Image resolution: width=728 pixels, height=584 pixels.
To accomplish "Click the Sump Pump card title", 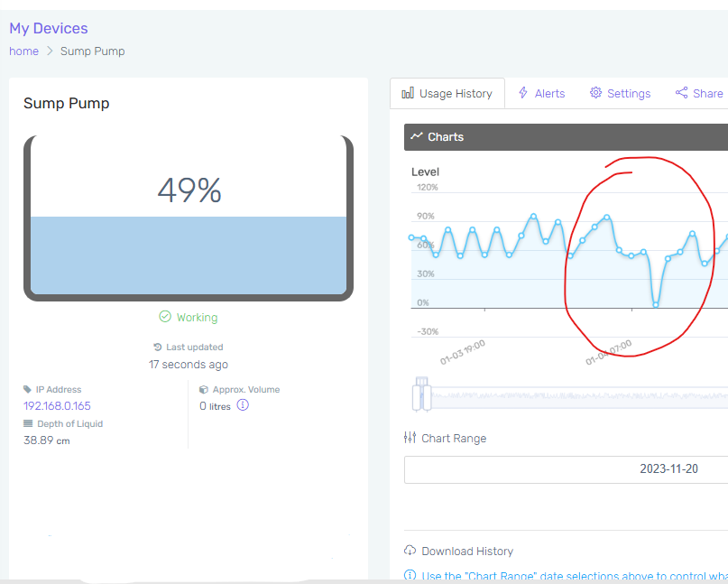I will (x=67, y=103).
